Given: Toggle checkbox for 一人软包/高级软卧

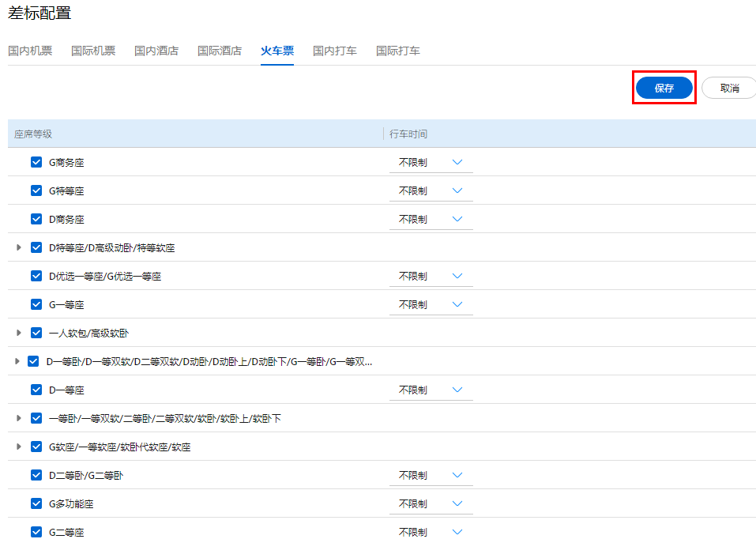Looking at the screenshot, I should click(36, 333).
